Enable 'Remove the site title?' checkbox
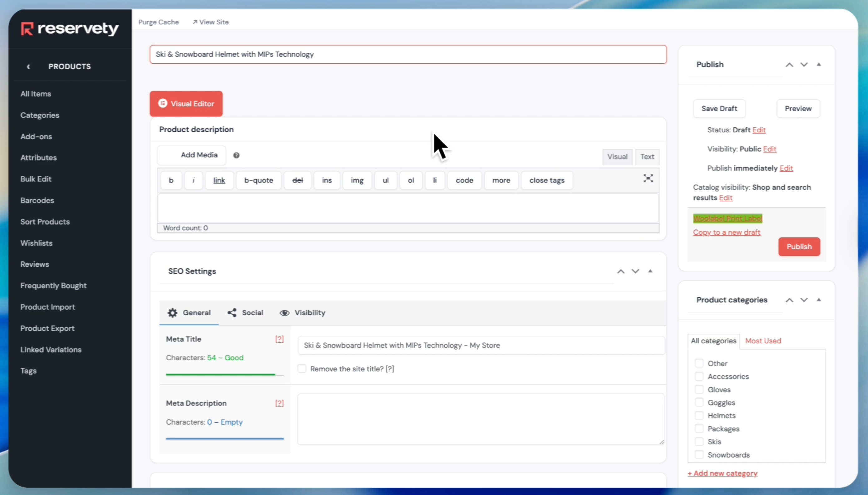Viewport: 868px width, 495px height. coord(302,369)
